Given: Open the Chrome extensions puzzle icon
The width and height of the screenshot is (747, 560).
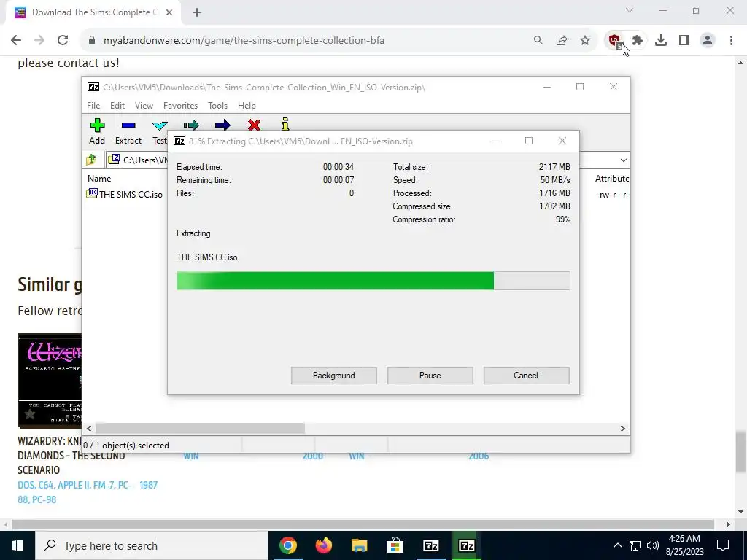Looking at the screenshot, I should point(638,41).
